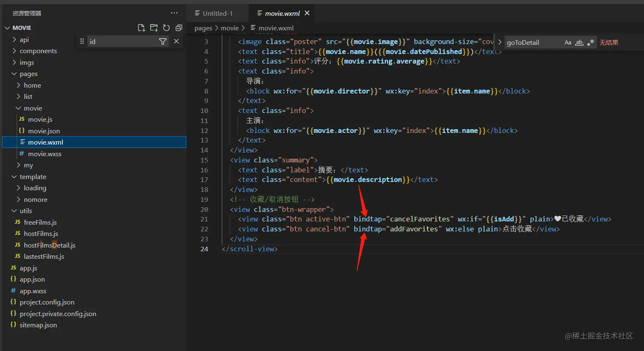Image resolution: width=644 pixels, height=351 pixels.
Task: Click the 无结果 result text in the find widget
Action: [609, 42]
